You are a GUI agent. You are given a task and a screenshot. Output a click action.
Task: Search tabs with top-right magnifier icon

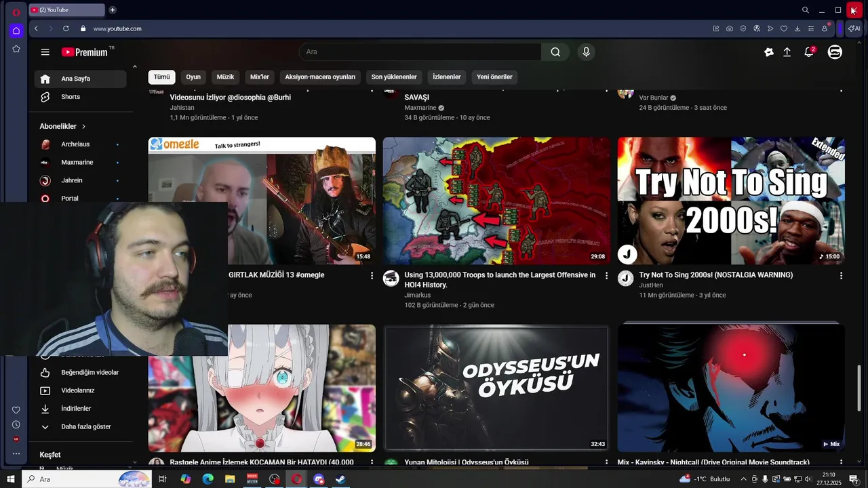(806, 10)
